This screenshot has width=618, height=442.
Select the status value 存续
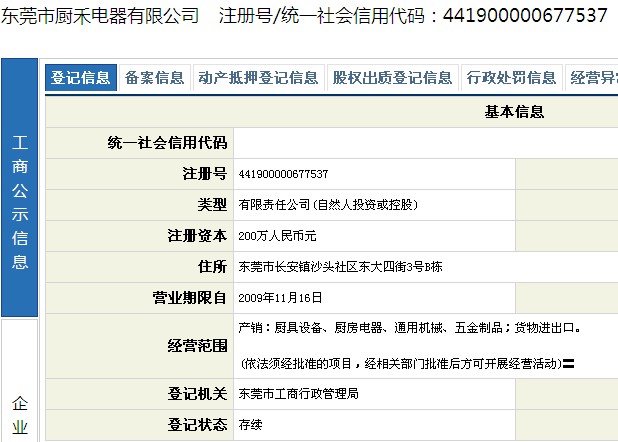(x=250, y=425)
